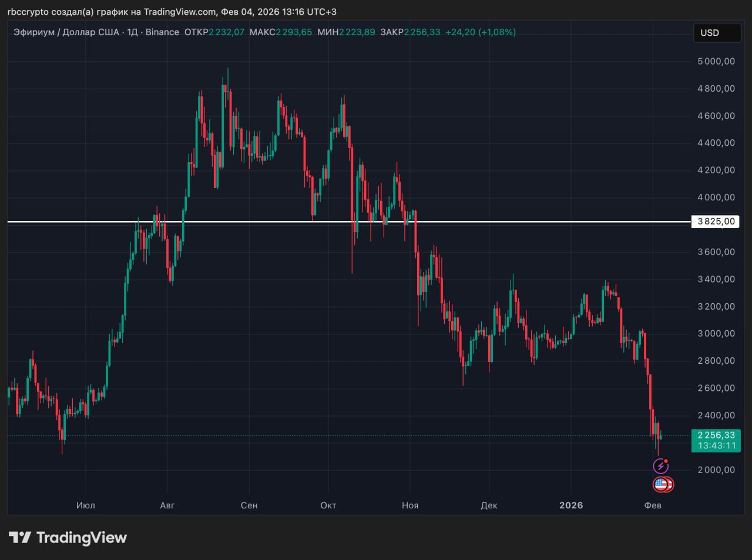
Task: Click the TradingView wordmark text
Action: (x=82, y=538)
